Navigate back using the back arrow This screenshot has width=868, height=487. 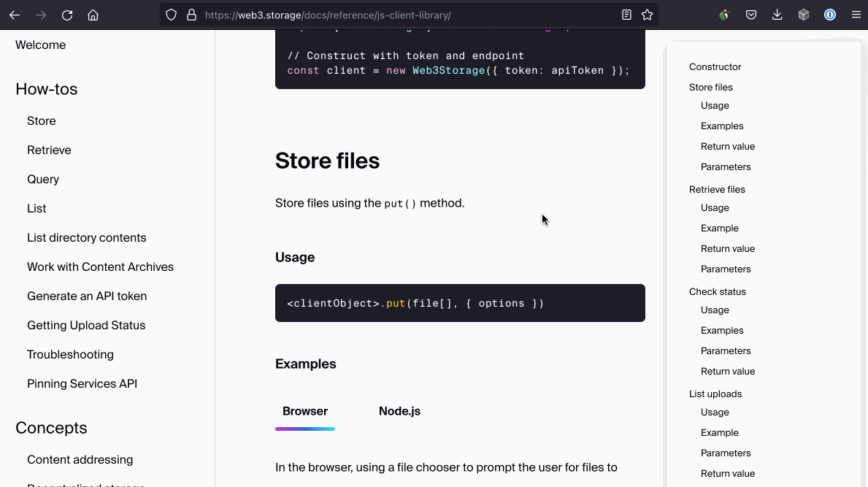[15, 14]
